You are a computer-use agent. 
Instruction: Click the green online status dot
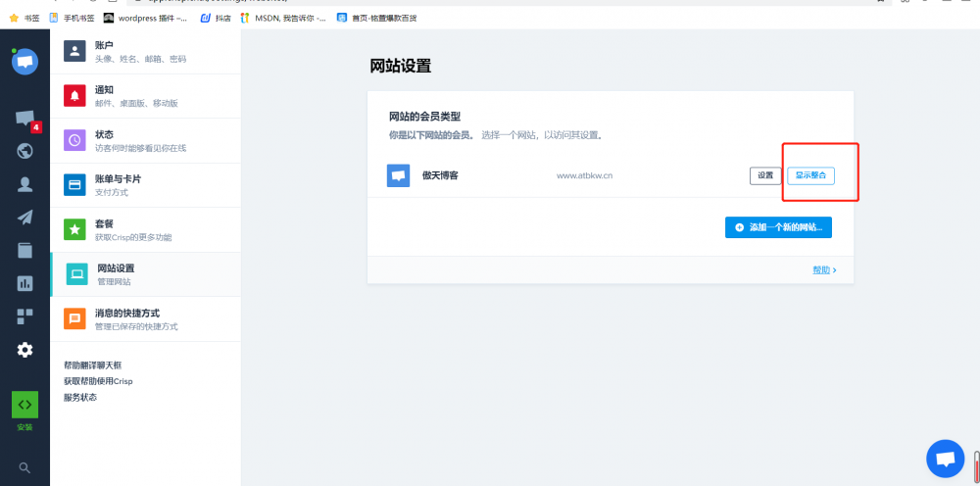(x=15, y=51)
